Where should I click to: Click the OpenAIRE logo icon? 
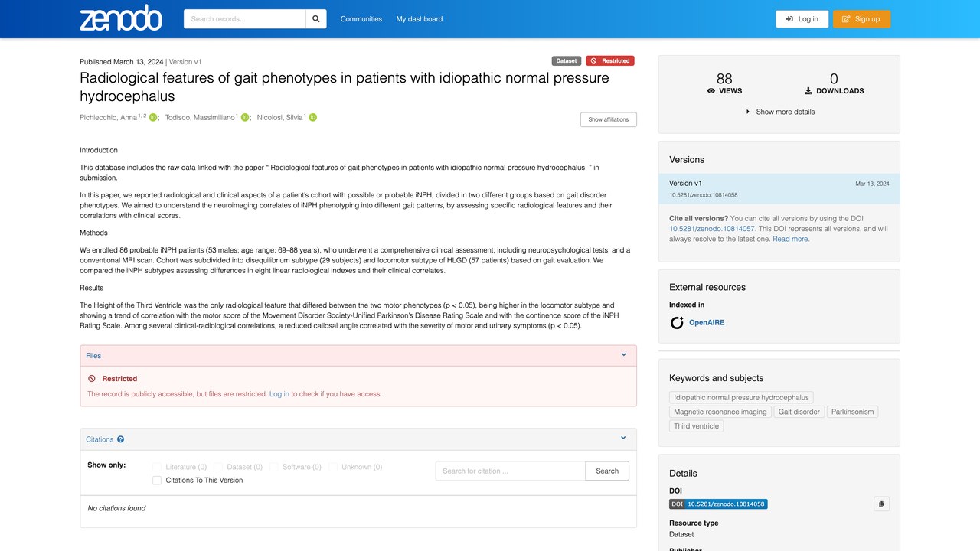[x=677, y=323]
